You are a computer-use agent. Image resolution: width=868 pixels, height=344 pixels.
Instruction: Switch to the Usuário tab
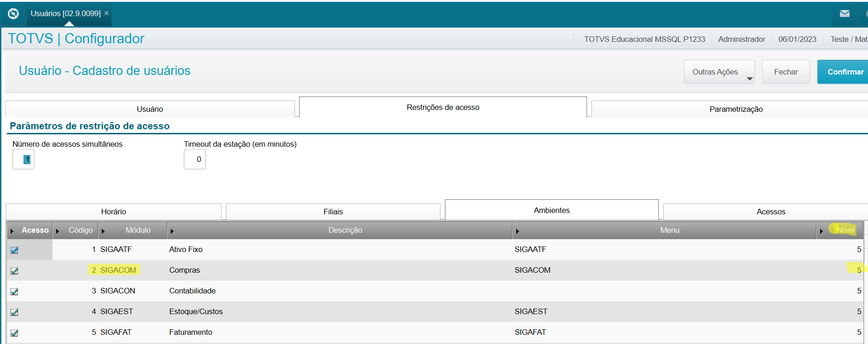(x=150, y=109)
